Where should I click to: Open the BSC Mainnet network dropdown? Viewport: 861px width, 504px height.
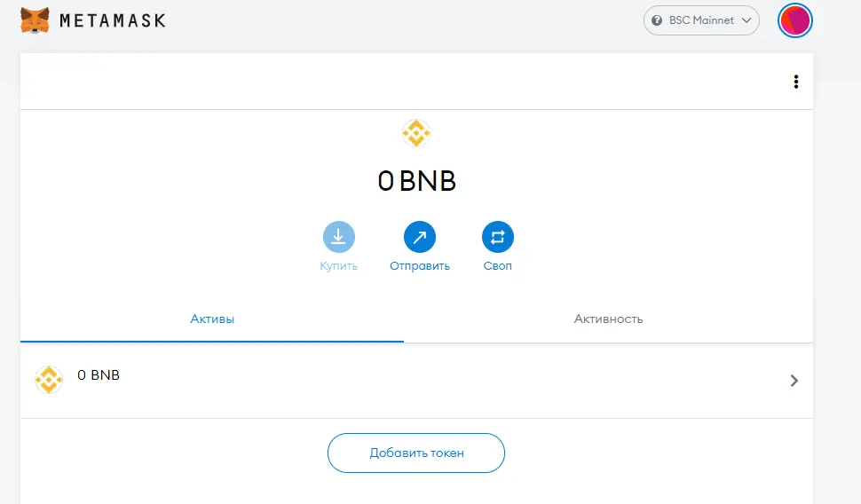click(x=701, y=20)
